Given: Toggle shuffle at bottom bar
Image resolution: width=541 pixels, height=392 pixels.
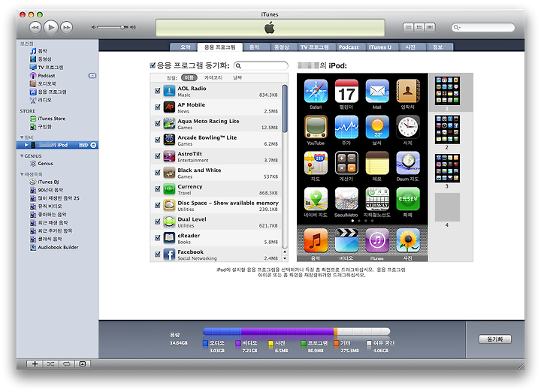Looking at the screenshot, I should (x=51, y=364).
